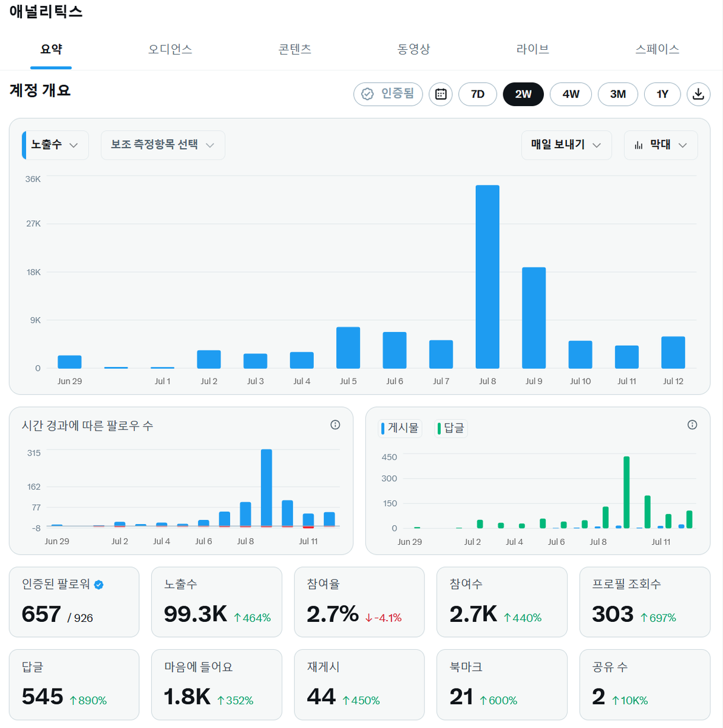
Task: Click the download export icon
Action: (x=698, y=94)
